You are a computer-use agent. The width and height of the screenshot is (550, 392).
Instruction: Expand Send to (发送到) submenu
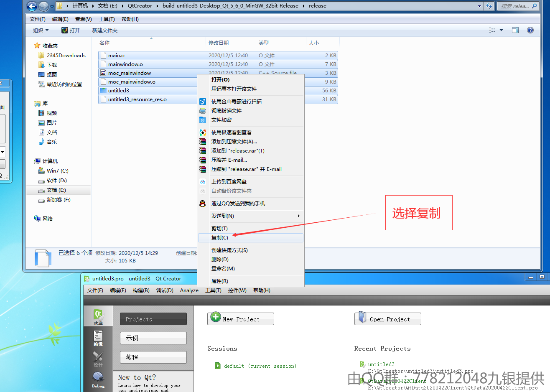(x=251, y=216)
